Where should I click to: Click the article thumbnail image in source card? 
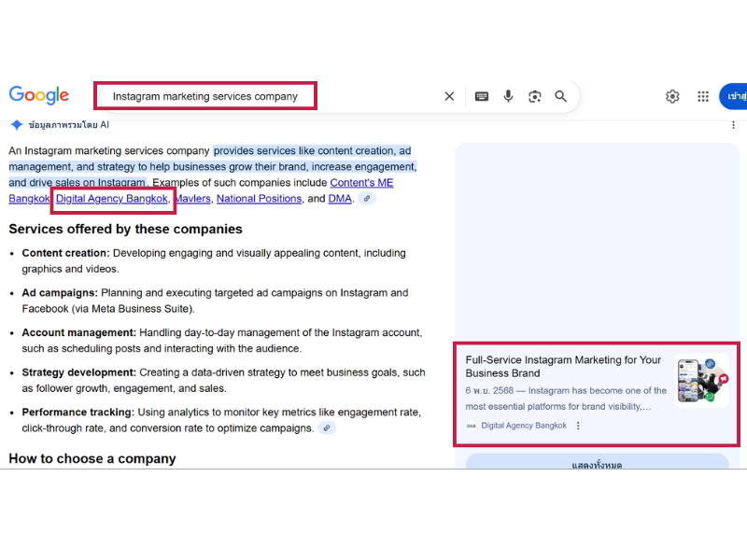[701, 381]
